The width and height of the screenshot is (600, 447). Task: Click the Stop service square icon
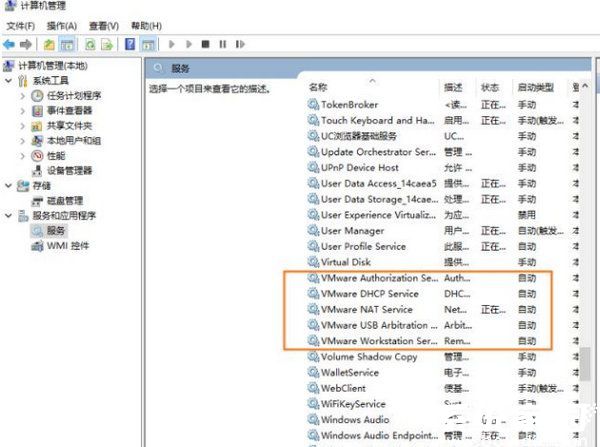205,44
